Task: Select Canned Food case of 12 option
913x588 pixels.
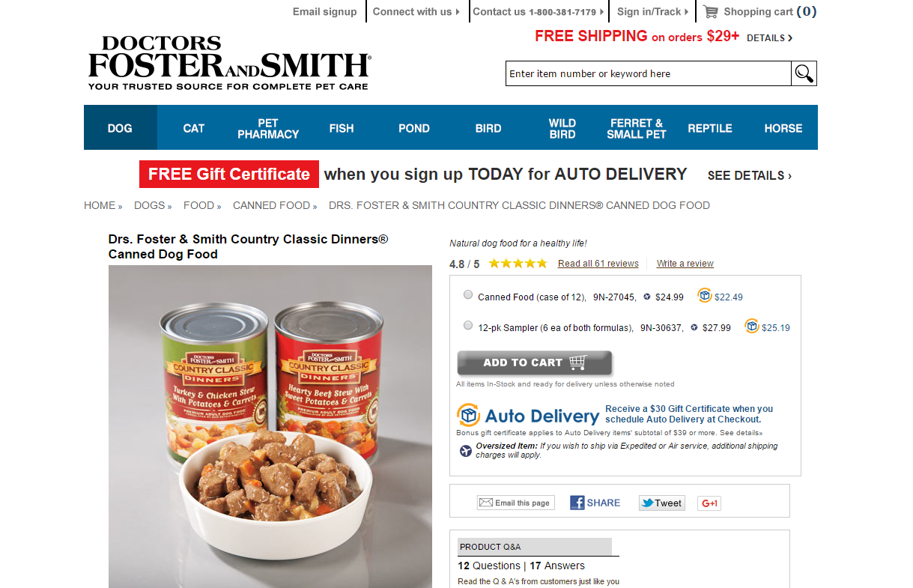Action: [468, 295]
